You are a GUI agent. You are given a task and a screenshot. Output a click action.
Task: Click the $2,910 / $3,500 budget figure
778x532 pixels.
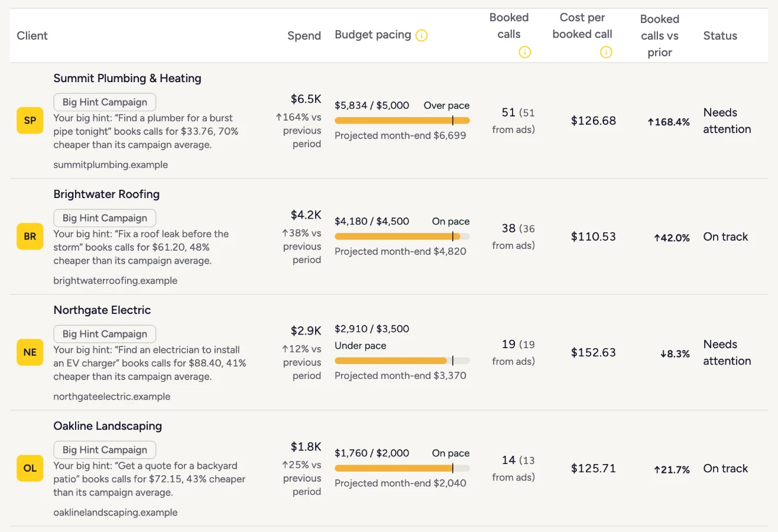(x=372, y=329)
